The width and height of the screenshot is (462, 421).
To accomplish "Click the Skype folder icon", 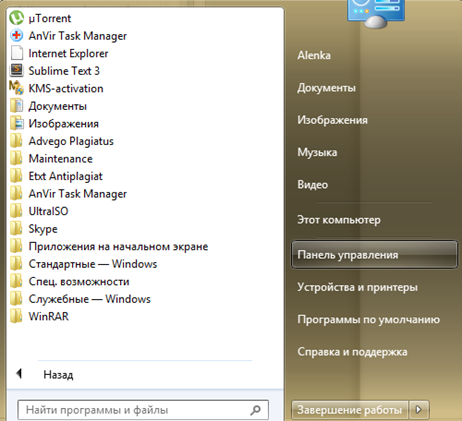I will [x=16, y=229].
